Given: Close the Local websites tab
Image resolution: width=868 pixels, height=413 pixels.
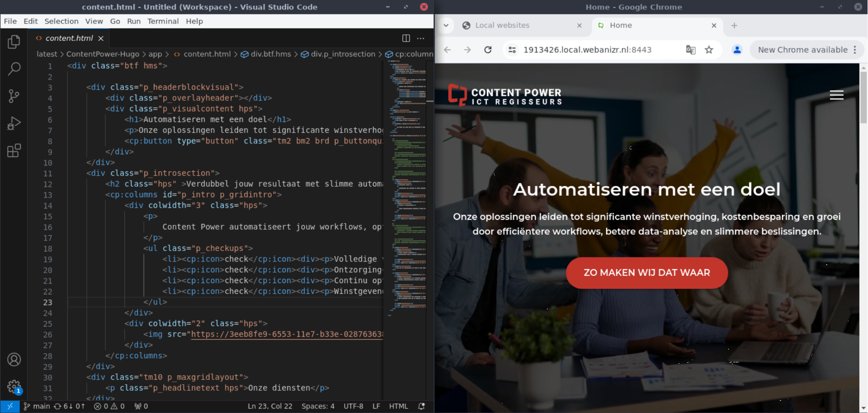Looking at the screenshot, I should coord(579,26).
